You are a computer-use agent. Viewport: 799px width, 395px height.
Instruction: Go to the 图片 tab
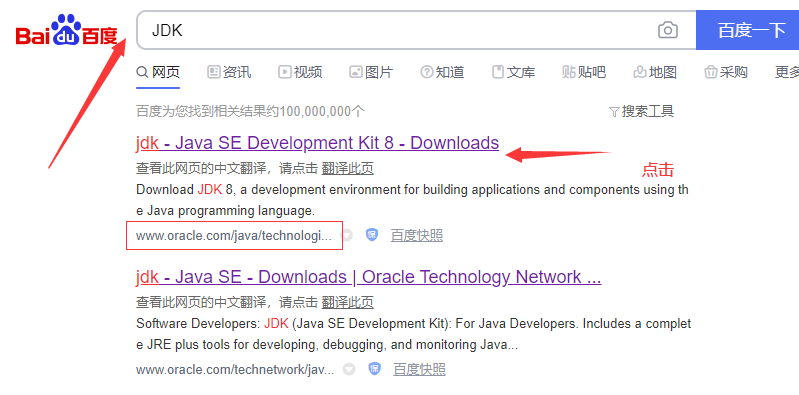tap(371, 72)
